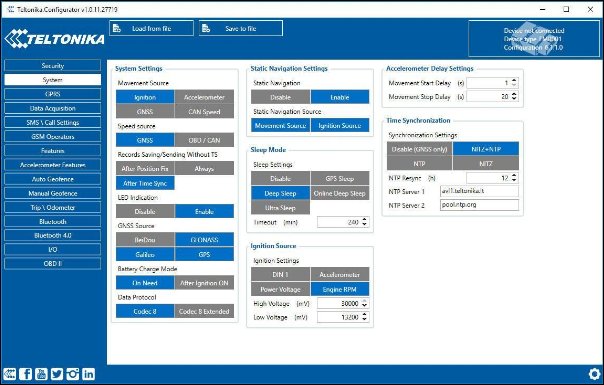
Task: Decrease sleep Timeout using down arrow
Action: (364, 225)
